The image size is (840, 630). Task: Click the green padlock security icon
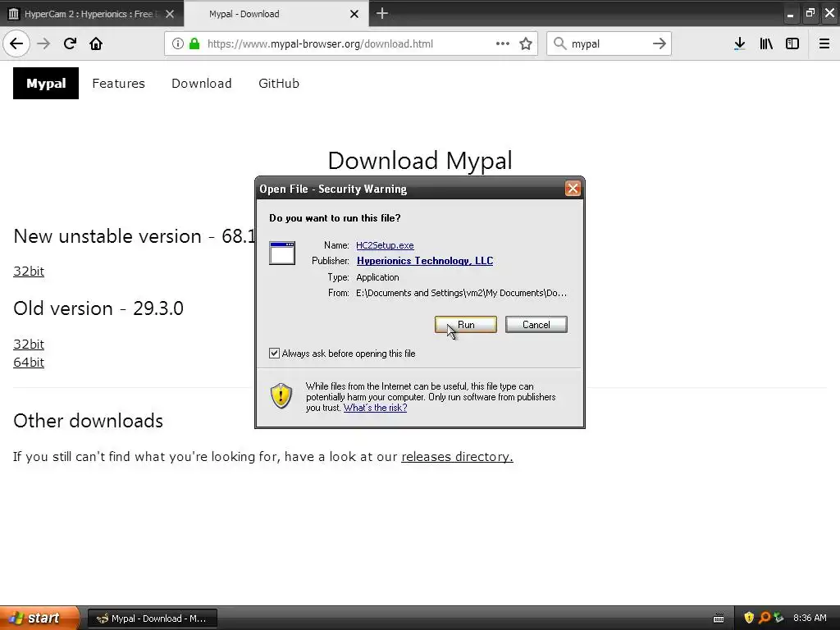(x=194, y=43)
